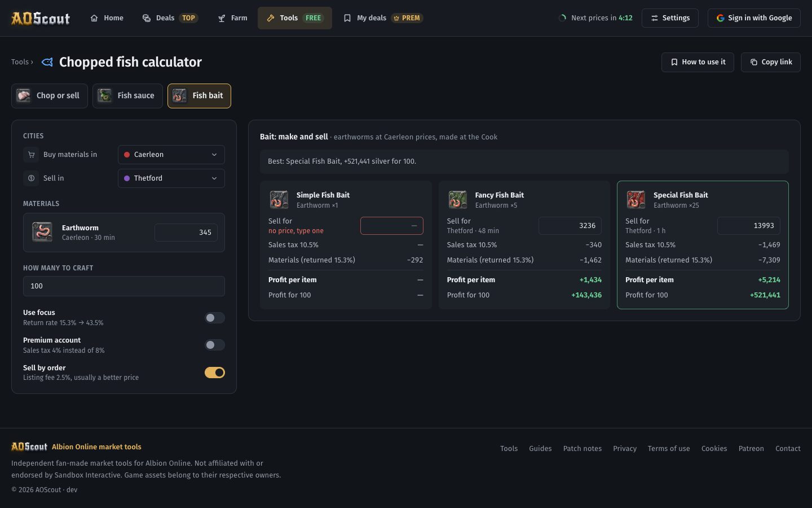Click the Chop or sell fish icon
The height and width of the screenshot is (508, 812).
24,96
